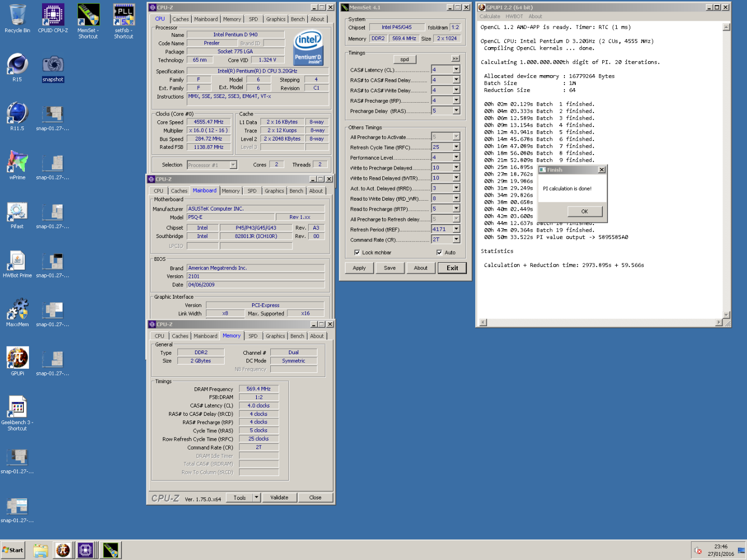Launch the R15 Cinebench icon
This screenshot has width=747, height=560.
[17, 67]
